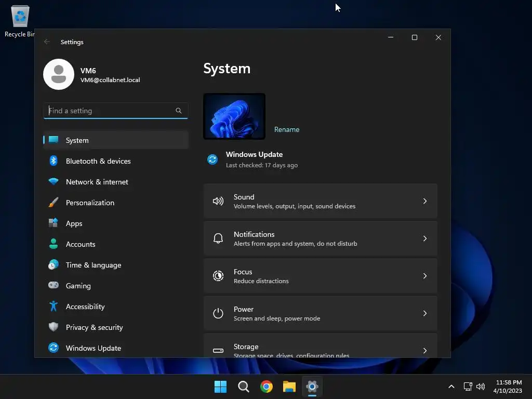Open Apps settings category label
This screenshot has height=399, width=532.
click(74, 223)
